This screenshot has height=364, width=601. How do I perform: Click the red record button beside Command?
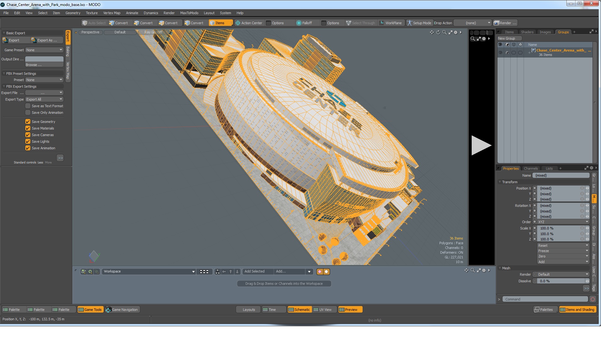pos(593,299)
